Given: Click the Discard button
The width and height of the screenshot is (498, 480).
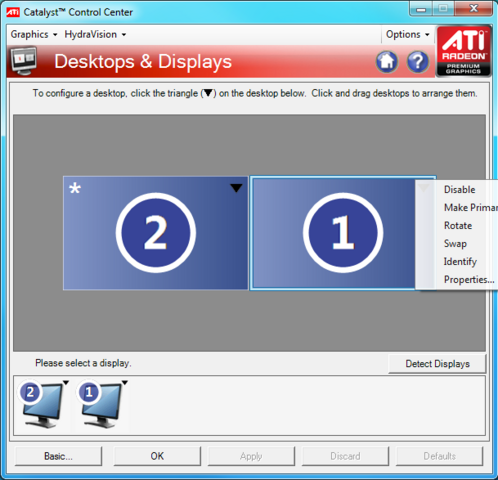Looking at the screenshot, I should click(x=345, y=456).
